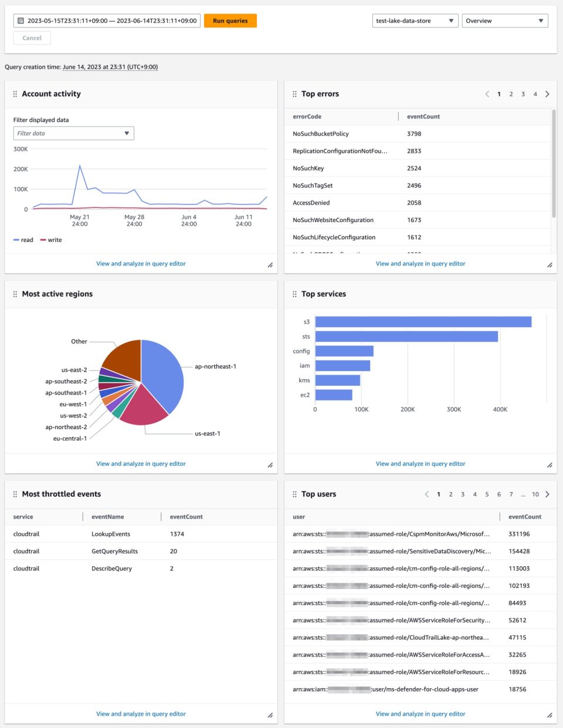Screen dimensions: 563x728
Task: Open query editor link under Top users
Action: (420, 714)
